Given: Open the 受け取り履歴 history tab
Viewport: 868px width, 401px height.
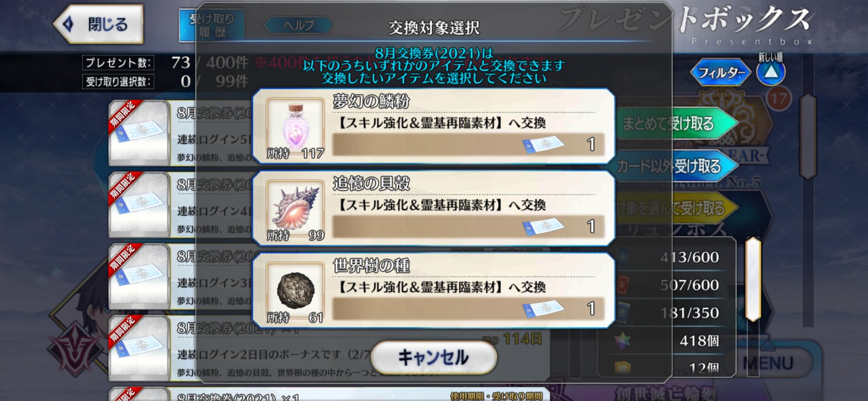Looking at the screenshot, I should click(x=212, y=26).
